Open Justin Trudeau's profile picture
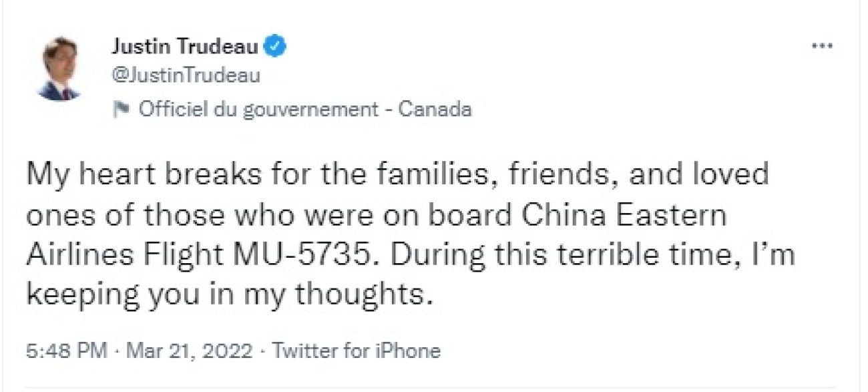The width and height of the screenshot is (868, 392). (59, 69)
